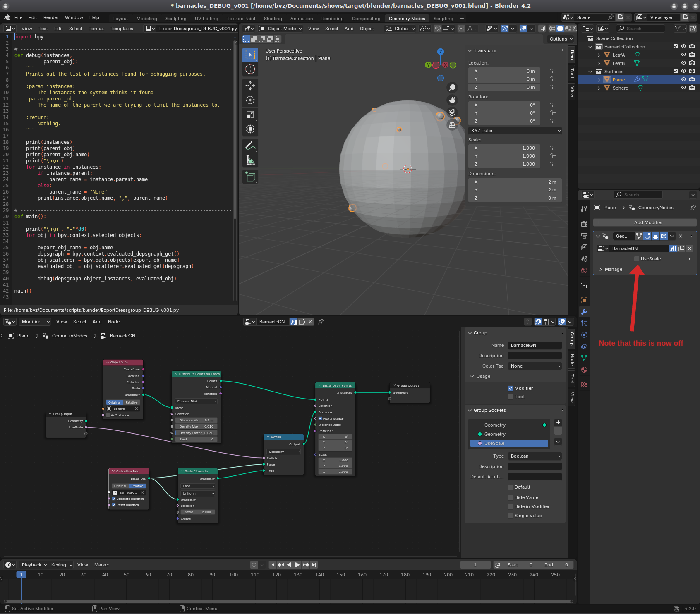Pin the BarnacleGN node tree
The image size is (700, 614).
click(x=321, y=322)
